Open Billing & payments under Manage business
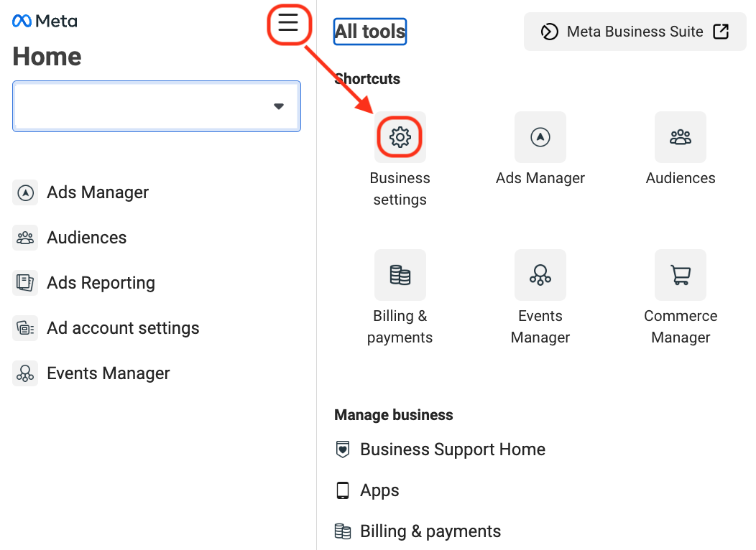The height and width of the screenshot is (550, 756). pyautogui.click(x=430, y=531)
